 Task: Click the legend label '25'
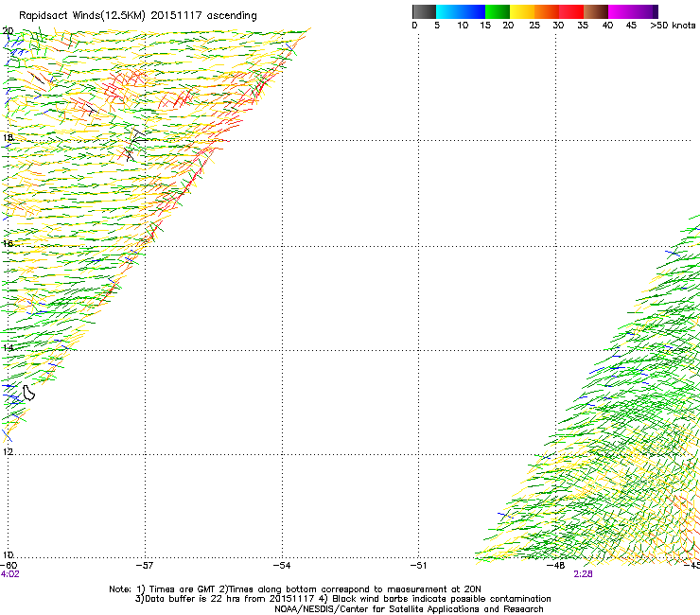[534, 26]
